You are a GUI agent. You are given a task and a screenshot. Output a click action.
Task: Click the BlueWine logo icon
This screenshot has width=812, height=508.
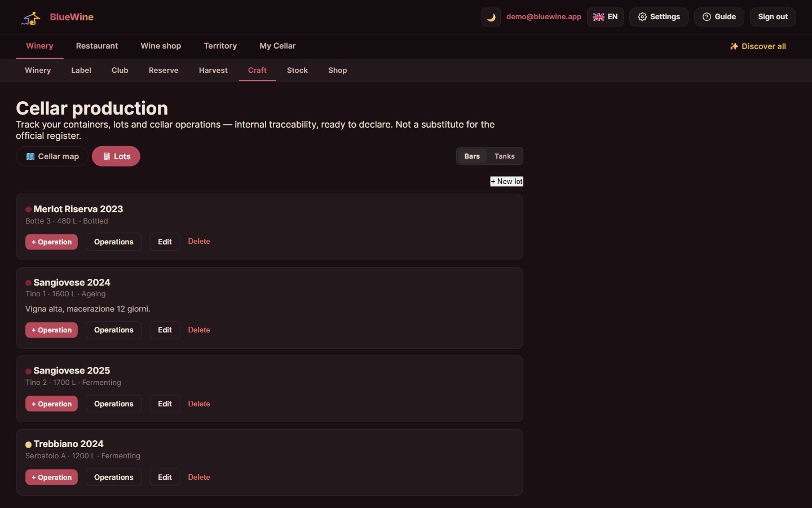(31, 17)
